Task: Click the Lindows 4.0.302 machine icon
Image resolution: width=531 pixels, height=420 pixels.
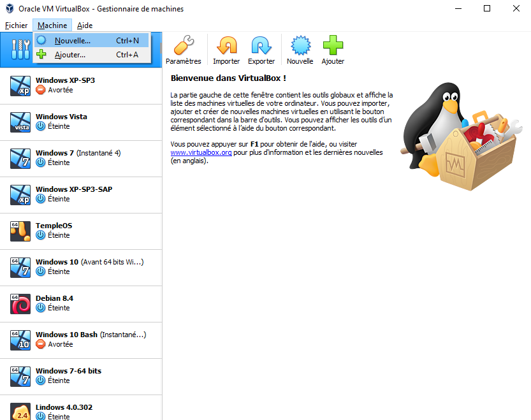Action: coord(20,412)
